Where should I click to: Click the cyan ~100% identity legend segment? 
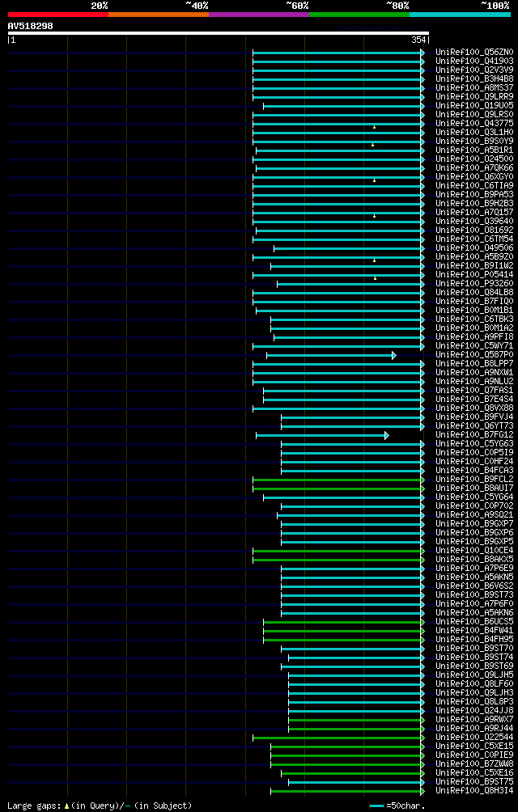point(460,15)
